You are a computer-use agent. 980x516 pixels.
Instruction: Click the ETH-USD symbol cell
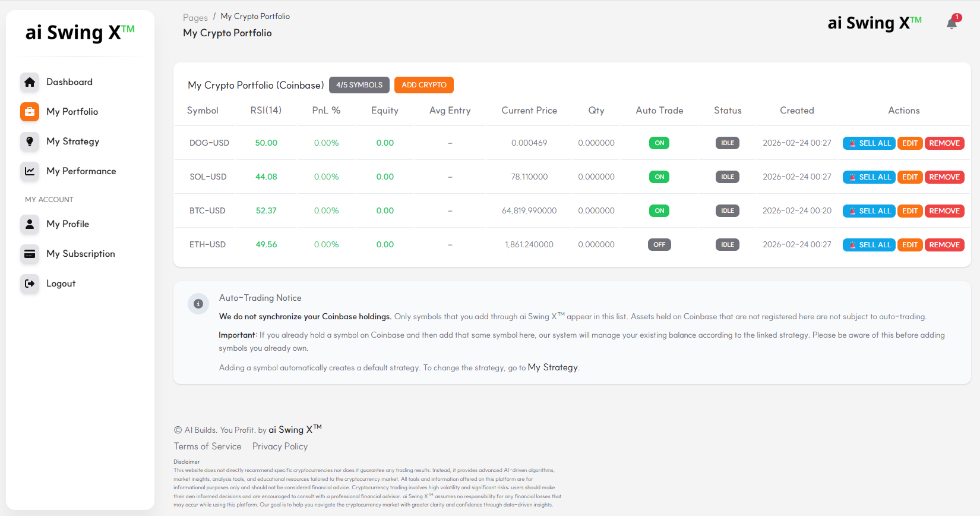[207, 245]
